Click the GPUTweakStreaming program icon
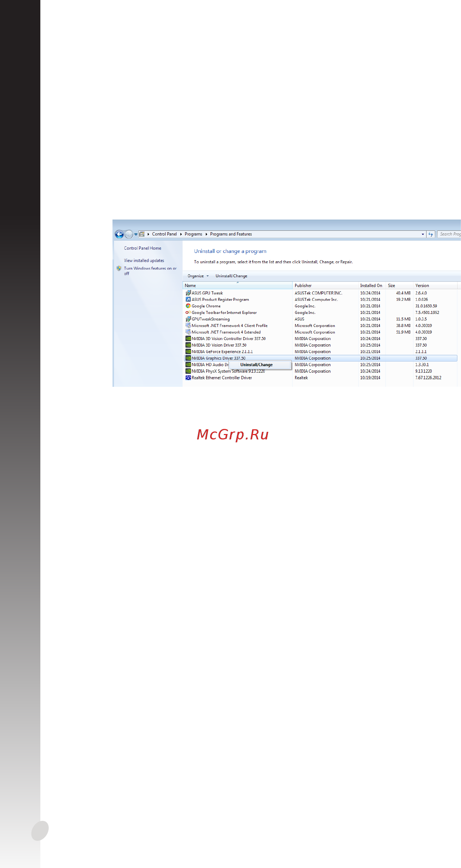 tap(188, 319)
